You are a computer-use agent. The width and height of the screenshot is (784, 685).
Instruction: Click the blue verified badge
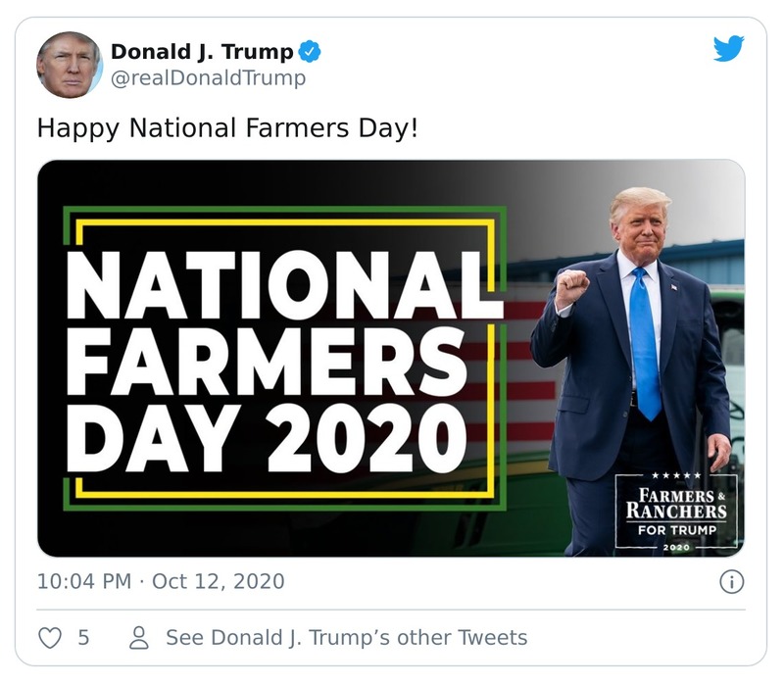click(311, 49)
